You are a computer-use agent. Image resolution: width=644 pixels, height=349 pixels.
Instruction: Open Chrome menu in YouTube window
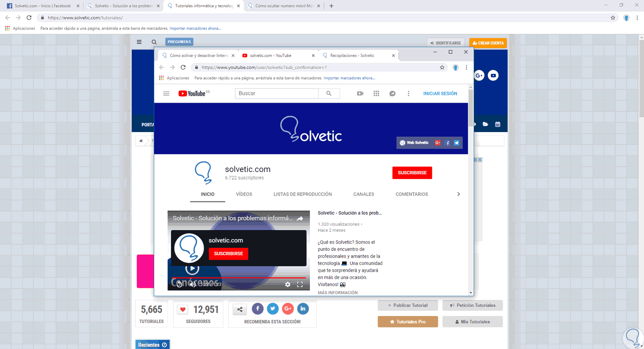466,67
